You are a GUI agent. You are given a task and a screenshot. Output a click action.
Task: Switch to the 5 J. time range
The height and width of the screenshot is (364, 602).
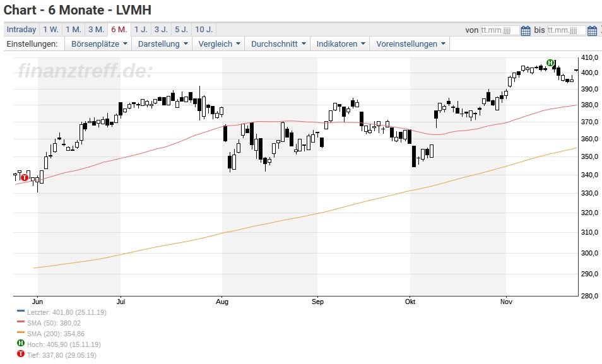click(181, 30)
